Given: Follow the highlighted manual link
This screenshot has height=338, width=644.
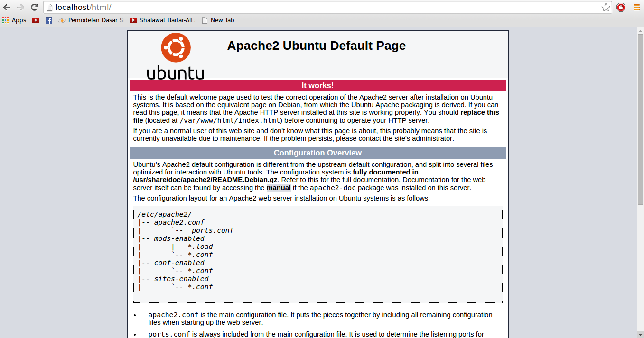Looking at the screenshot, I should pos(279,188).
